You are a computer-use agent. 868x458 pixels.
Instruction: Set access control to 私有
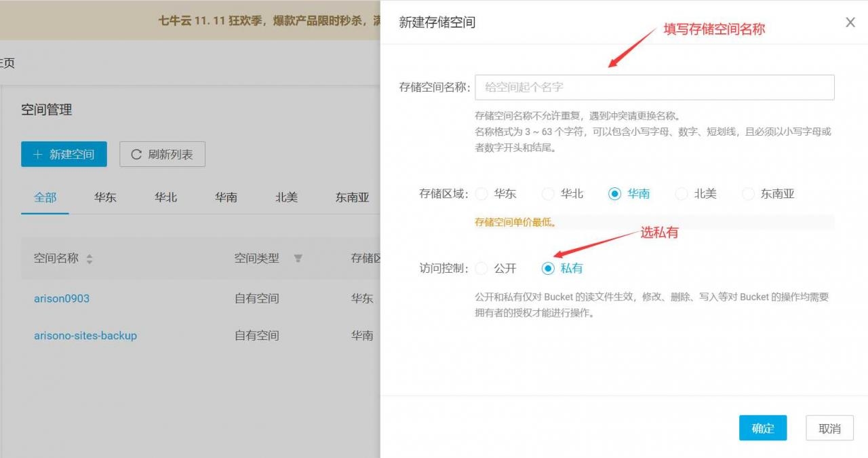[x=548, y=269]
